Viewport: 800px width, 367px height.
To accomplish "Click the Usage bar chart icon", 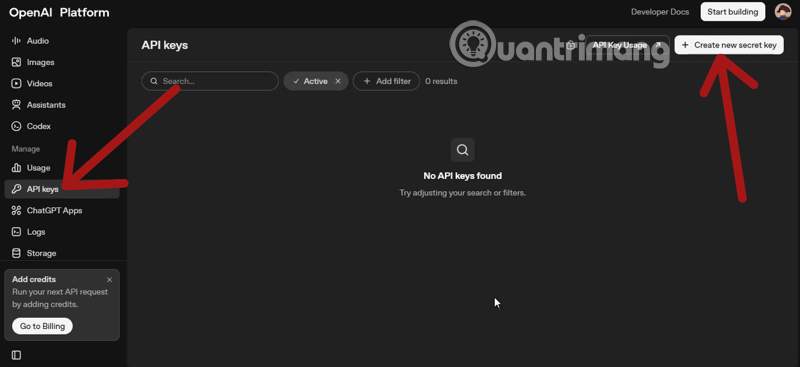I will [16, 168].
